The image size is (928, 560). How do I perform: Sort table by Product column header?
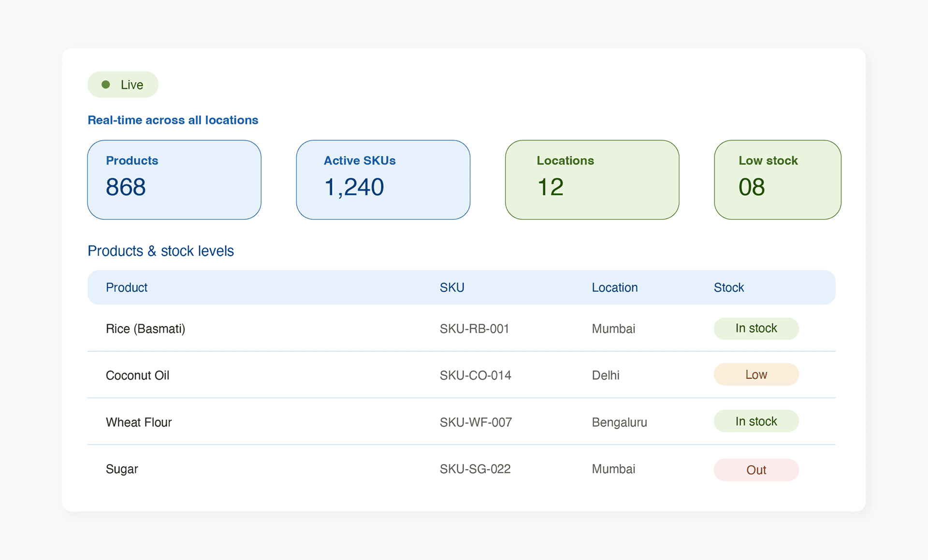(127, 287)
